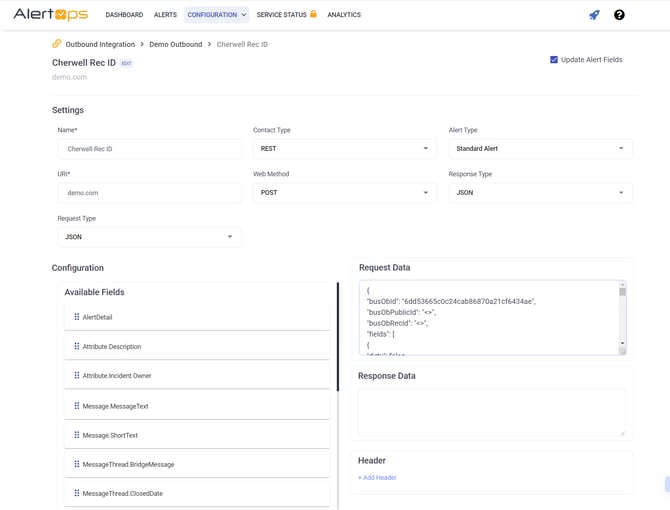The height and width of the screenshot is (510, 670).
Task: Click the Service Status lock icon
Action: (x=313, y=14)
